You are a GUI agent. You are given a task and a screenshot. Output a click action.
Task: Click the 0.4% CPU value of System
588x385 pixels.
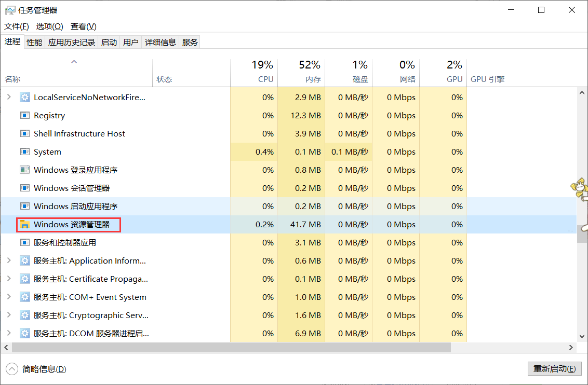[264, 152]
